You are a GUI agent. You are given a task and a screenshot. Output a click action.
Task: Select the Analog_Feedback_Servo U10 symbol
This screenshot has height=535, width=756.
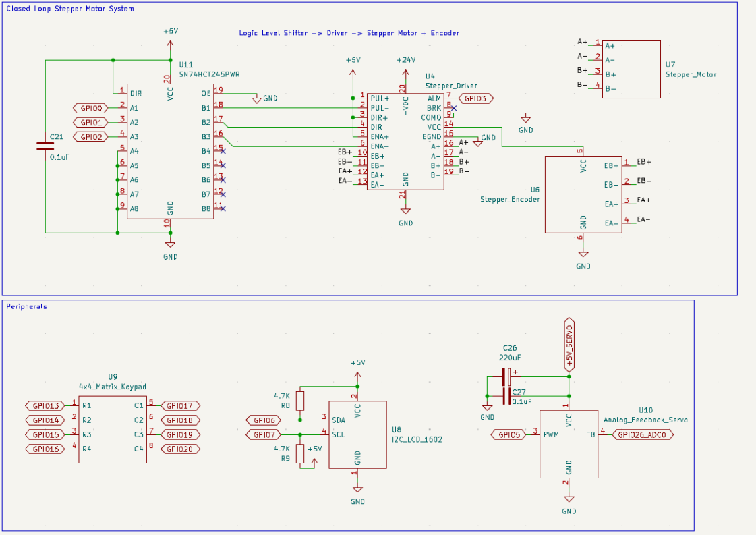(569, 444)
